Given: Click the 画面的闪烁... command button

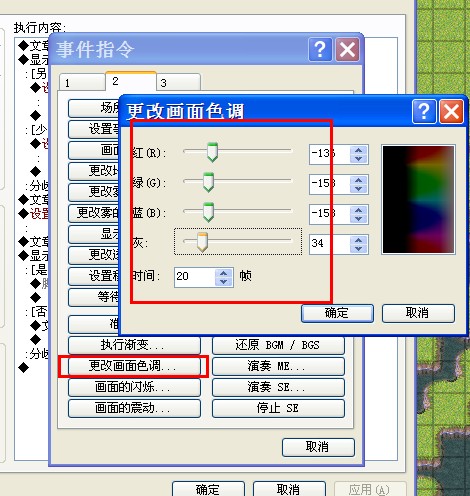Looking at the screenshot, I should pyautogui.click(x=134, y=387).
